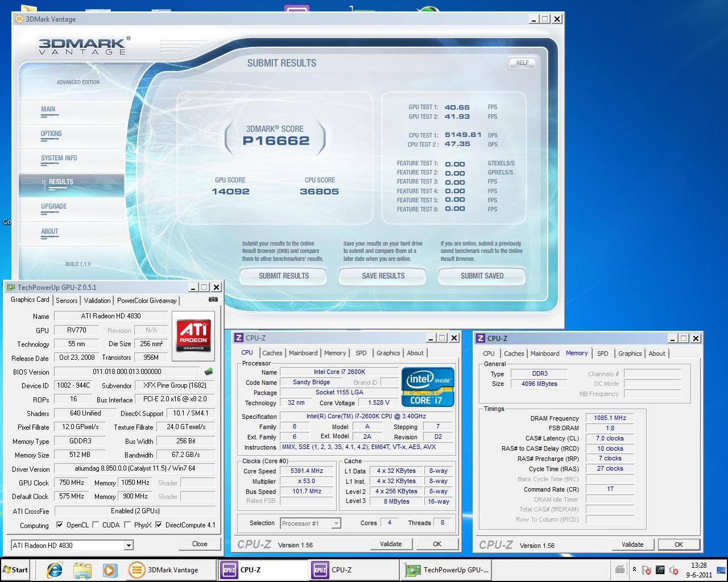Click the BIOS save chip icon in GPU-Z
This screenshot has height=582, width=728.
[209, 372]
